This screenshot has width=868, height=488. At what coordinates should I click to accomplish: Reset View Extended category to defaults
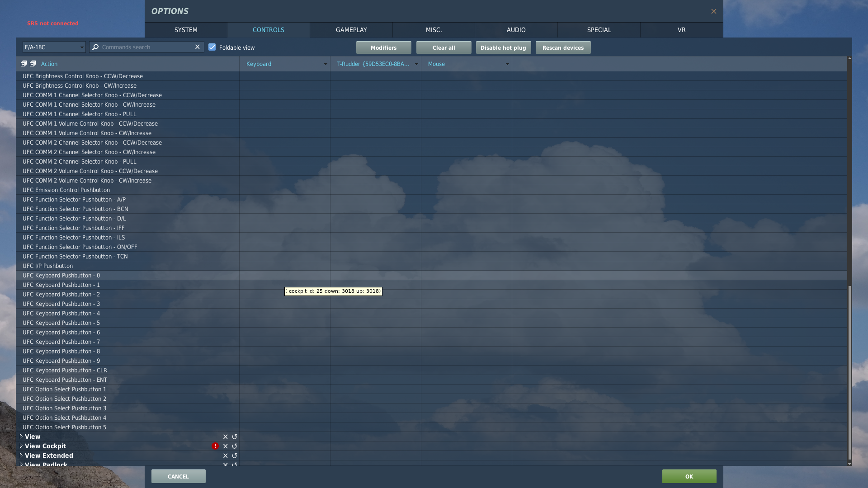pyautogui.click(x=234, y=455)
